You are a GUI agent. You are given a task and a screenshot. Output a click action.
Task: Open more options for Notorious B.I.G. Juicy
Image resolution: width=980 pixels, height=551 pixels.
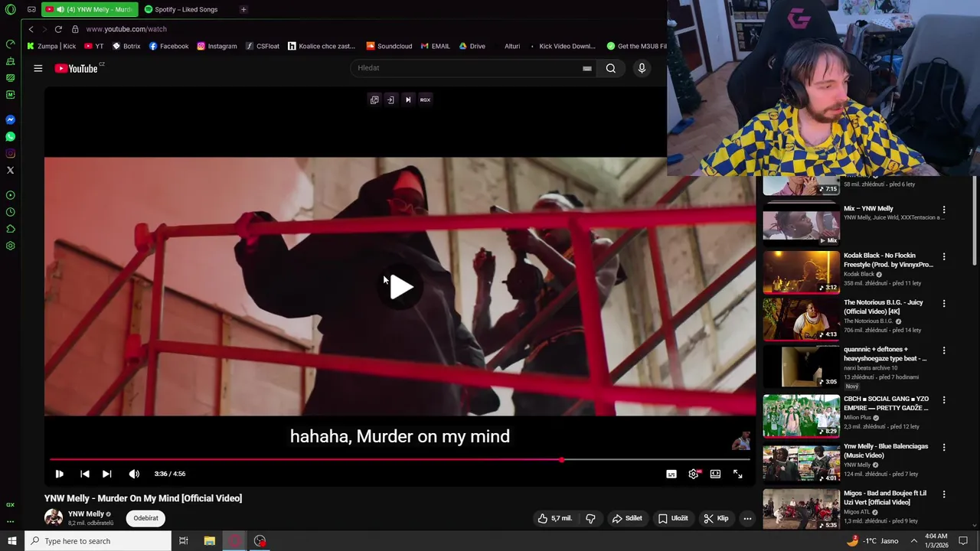coord(943,304)
